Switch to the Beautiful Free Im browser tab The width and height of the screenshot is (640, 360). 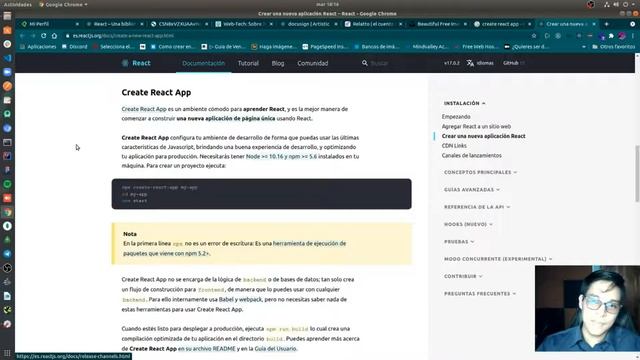[x=438, y=24]
